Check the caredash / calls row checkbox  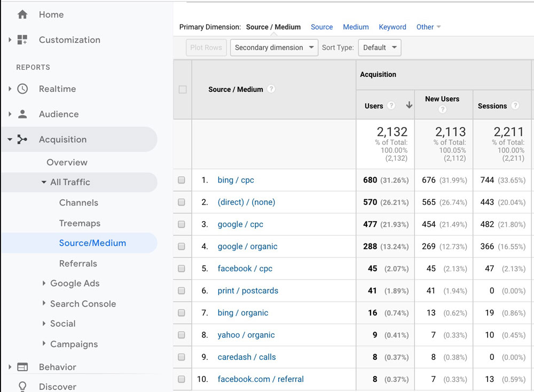182,357
